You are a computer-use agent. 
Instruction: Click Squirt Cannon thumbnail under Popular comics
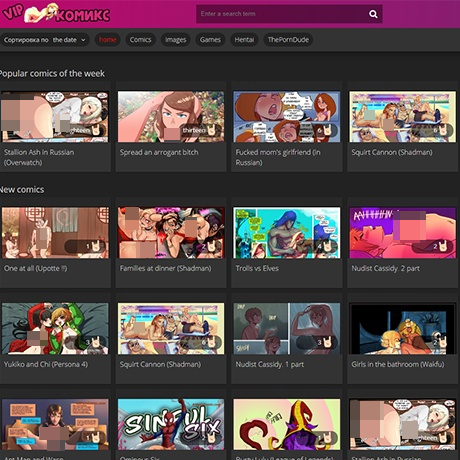(x=402, y=117)
